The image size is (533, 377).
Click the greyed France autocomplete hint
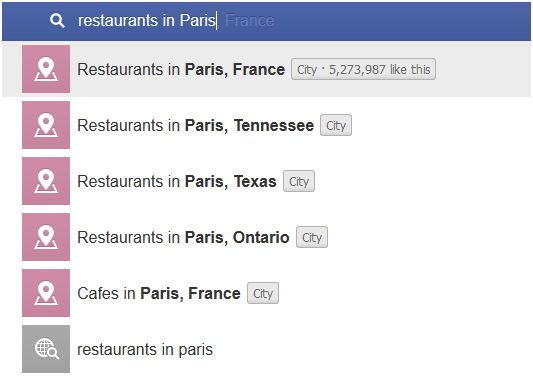click(x=250, y=20)
